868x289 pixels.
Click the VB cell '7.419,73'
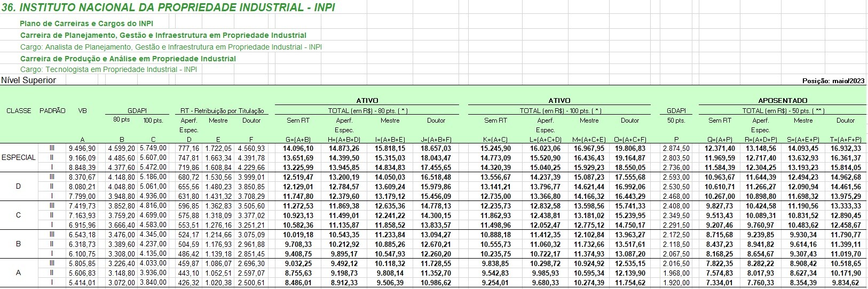[82, 206]
